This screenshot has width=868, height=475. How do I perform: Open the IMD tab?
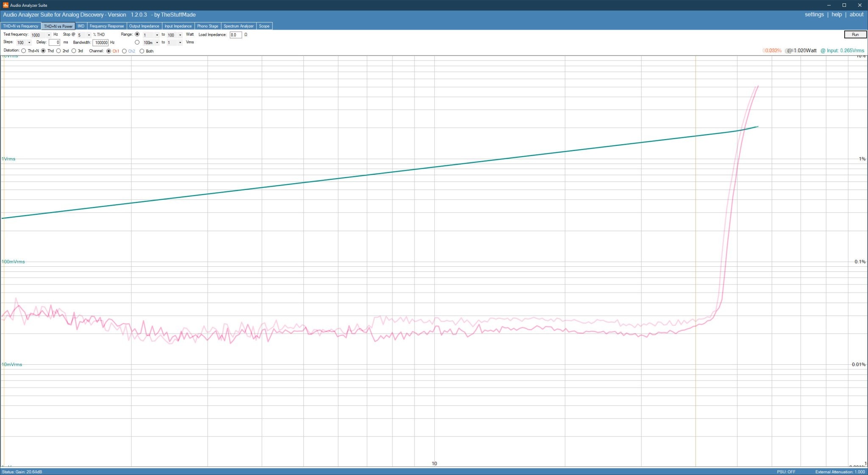[81, 26]
